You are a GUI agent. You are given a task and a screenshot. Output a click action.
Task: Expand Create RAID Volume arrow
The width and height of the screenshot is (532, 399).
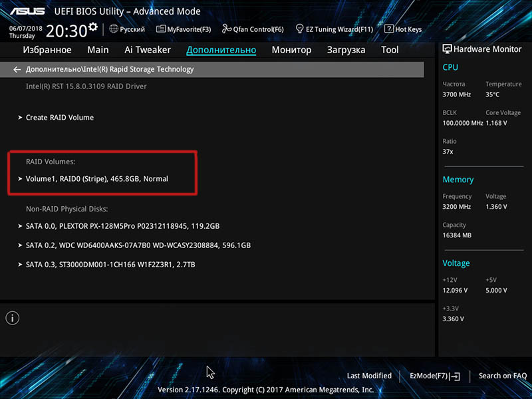tap(20, 118)
